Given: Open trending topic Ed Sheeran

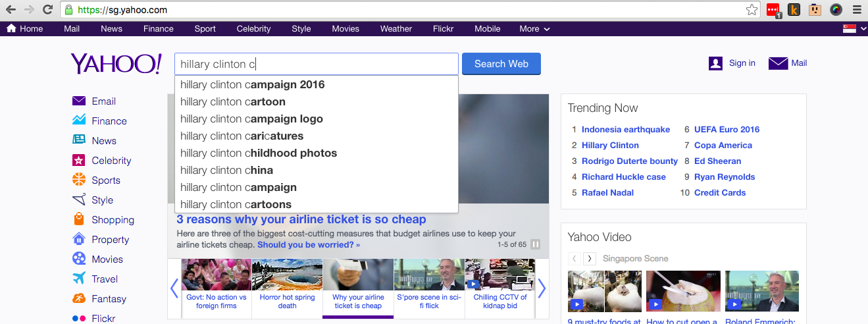Looking at the screenshot, I should pos(718,161).
